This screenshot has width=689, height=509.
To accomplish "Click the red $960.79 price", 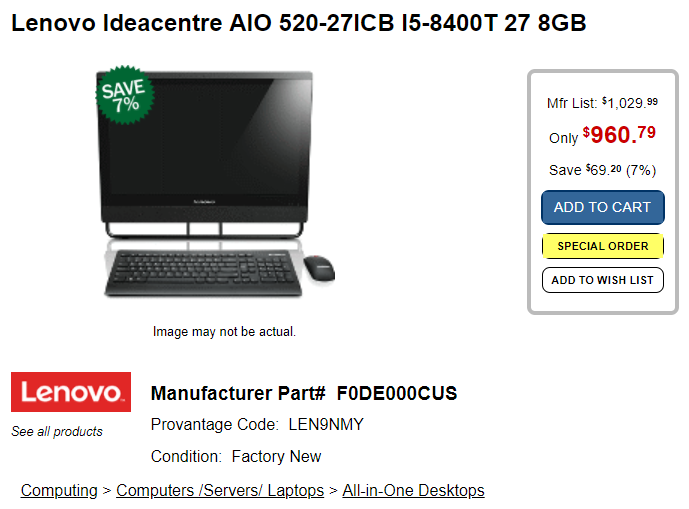I will (619, 135).
